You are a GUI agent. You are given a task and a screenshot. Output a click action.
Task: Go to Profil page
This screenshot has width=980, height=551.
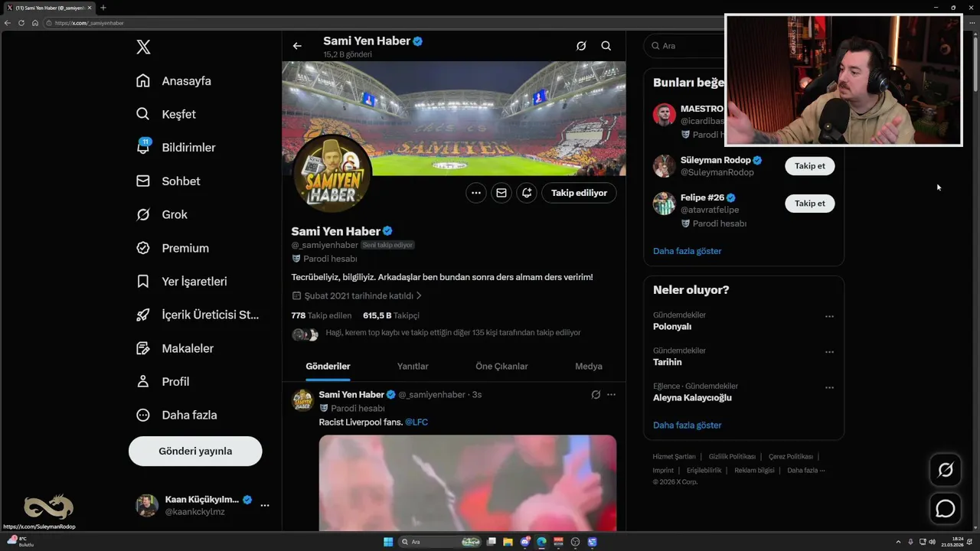coord(162,381)
